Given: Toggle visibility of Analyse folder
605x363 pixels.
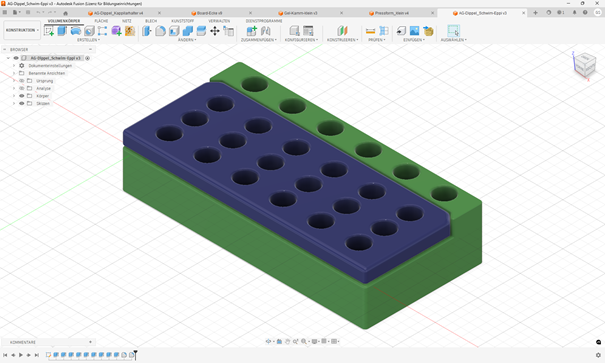Looking at the screenshot, I should [22, 88].
